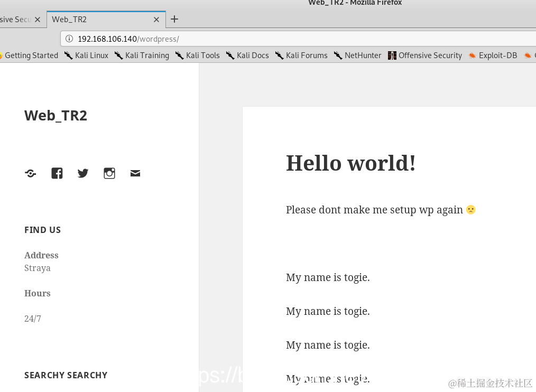Click the Web_TR2 site title
The image size is (536, 392).
(x=56, y=116)
